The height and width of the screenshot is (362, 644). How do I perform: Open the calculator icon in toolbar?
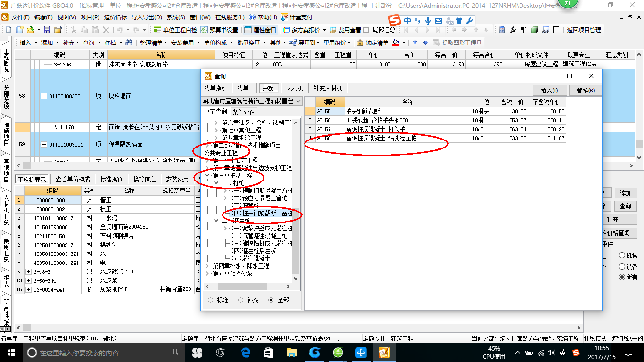[x=503, y=30]
